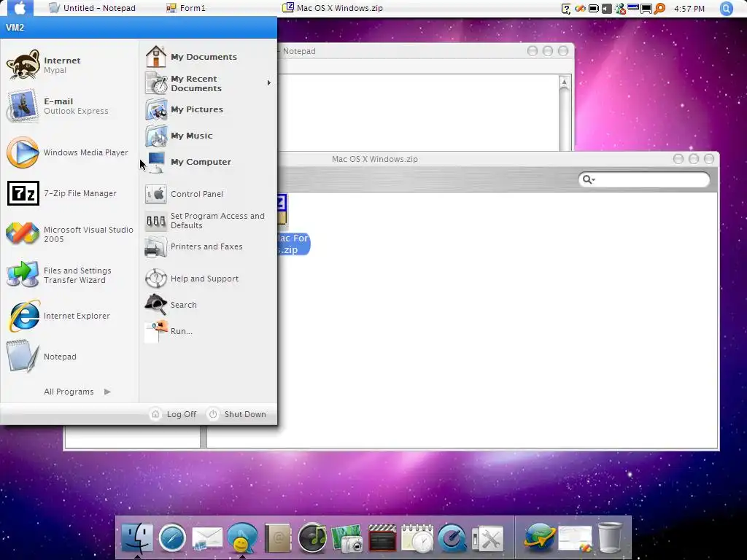Click the help question mark tray icon
The height and width of the screenshot is (560, 747).
pos(566,9)
